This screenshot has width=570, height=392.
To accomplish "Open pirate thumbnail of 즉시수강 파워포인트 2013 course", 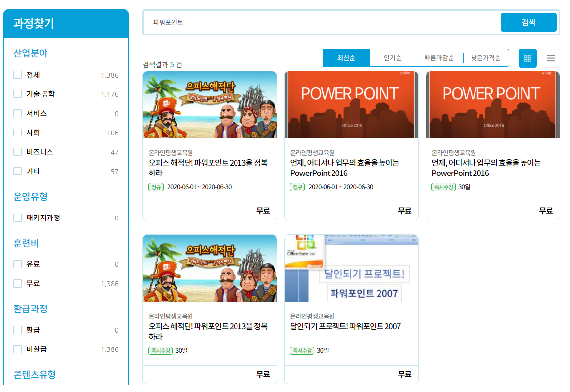I will coord(210,268).
